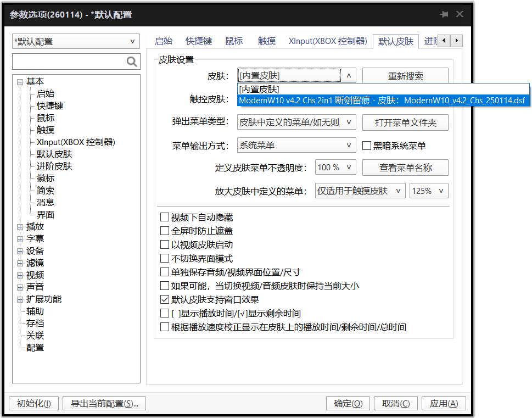Pin the preferences window
Screen dimensions: 532x418
pyautogui.click(x=444, y=14)
